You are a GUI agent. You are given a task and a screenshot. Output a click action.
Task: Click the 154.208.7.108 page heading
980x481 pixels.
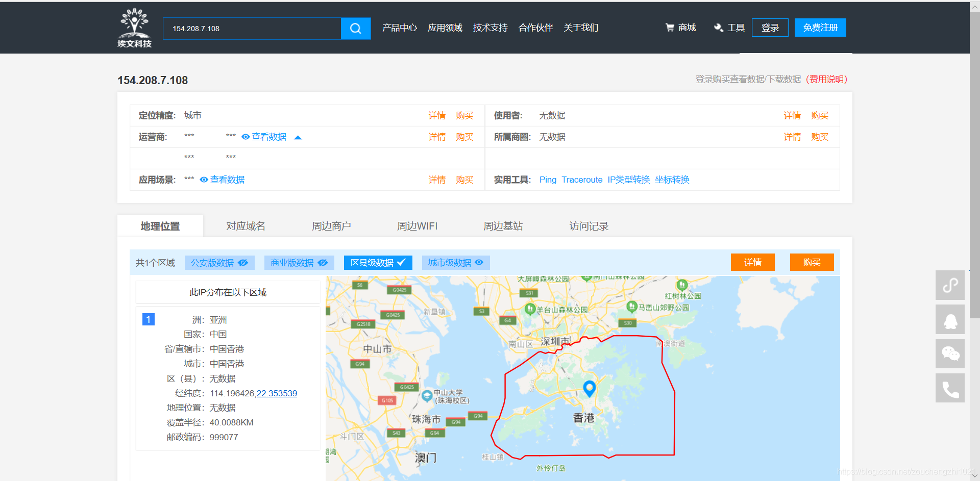point(153,80)
